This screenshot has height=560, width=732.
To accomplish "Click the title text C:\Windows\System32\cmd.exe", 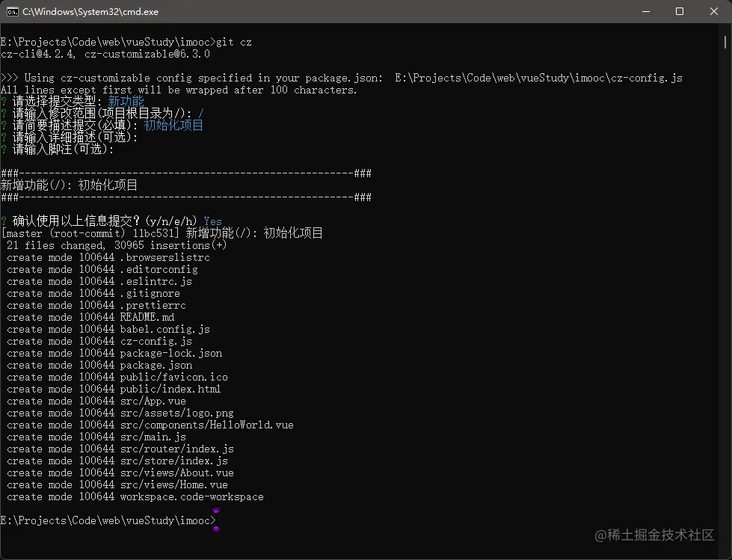I will tap(90, 12).
